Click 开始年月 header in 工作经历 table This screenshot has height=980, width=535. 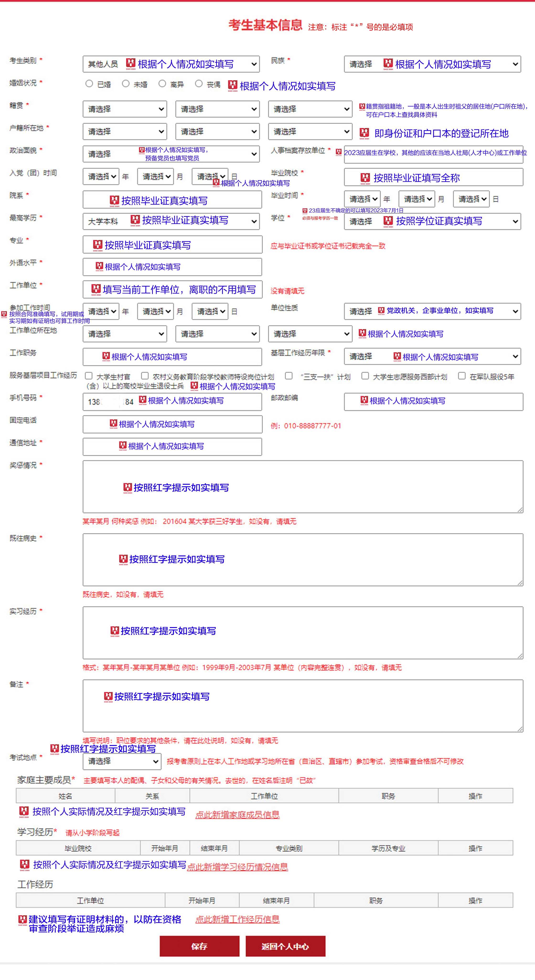[x=202, y=900]
